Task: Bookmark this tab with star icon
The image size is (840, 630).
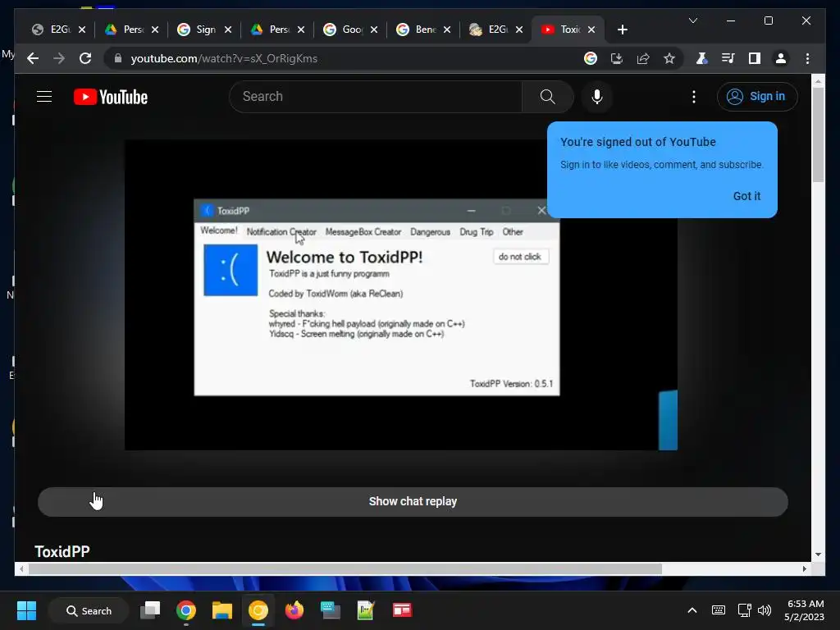Action: pos(669,58)
